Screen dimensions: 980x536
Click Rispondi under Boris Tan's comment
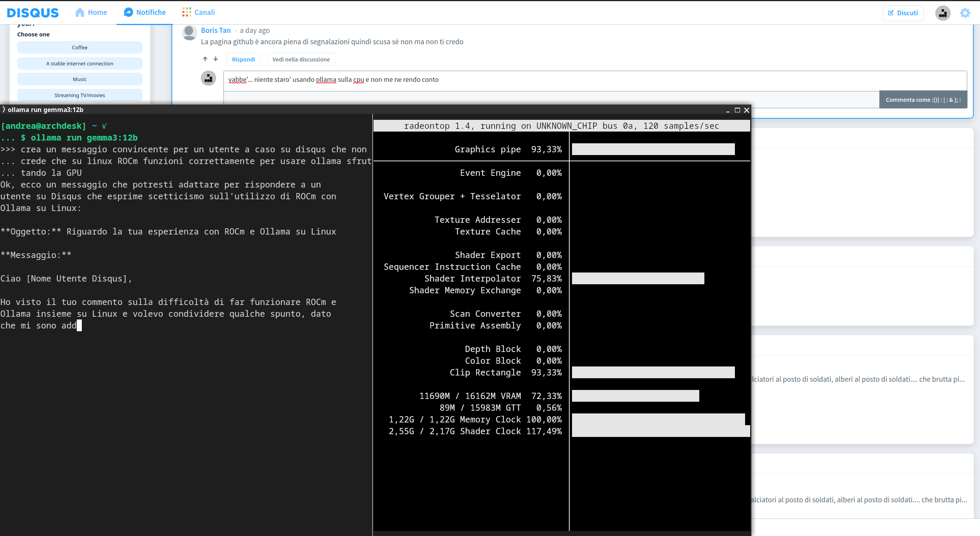pyautogui.click(x=243, y=60)
